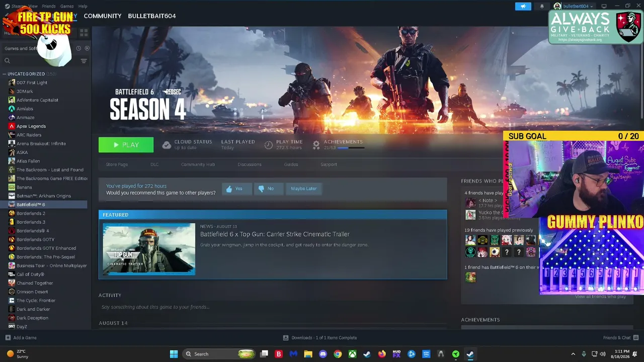Select ARC Raiders in the library list
644x362 pixels.
click(29, 135)
